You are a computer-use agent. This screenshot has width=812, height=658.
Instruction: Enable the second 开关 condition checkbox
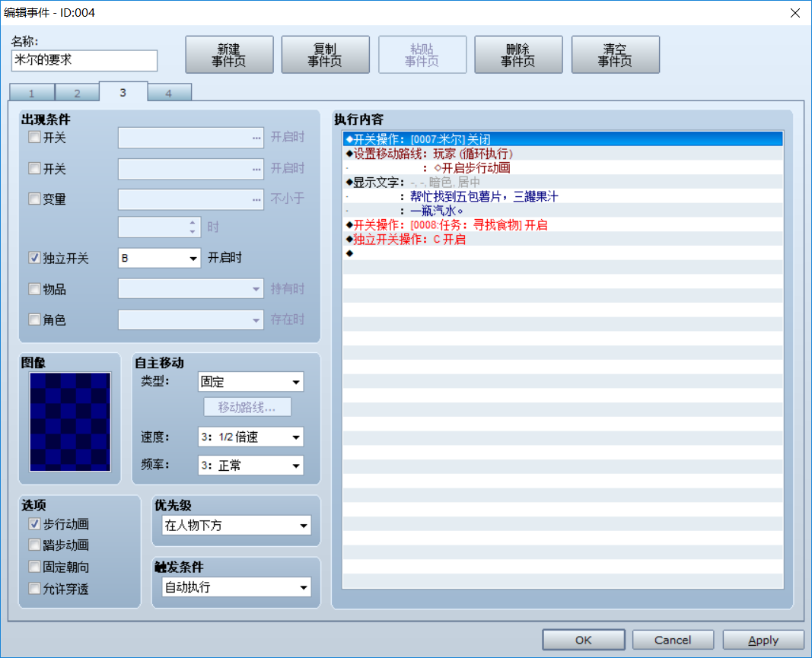(x=35, y=168)
